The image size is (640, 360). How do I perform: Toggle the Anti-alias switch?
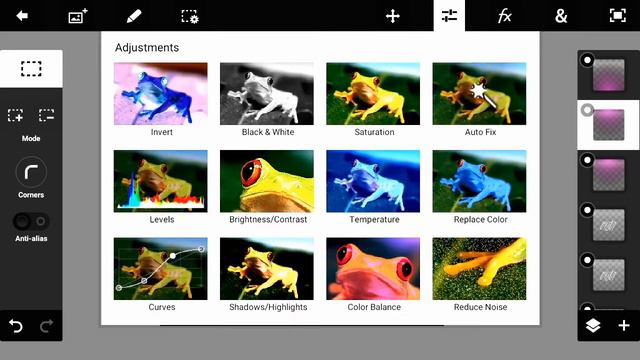tap(31, 221)
